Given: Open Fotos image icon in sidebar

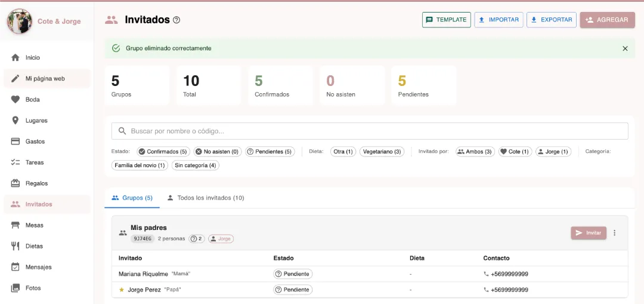Looking at the screenshot, I should pyautogui.click(x=15, y=288).
